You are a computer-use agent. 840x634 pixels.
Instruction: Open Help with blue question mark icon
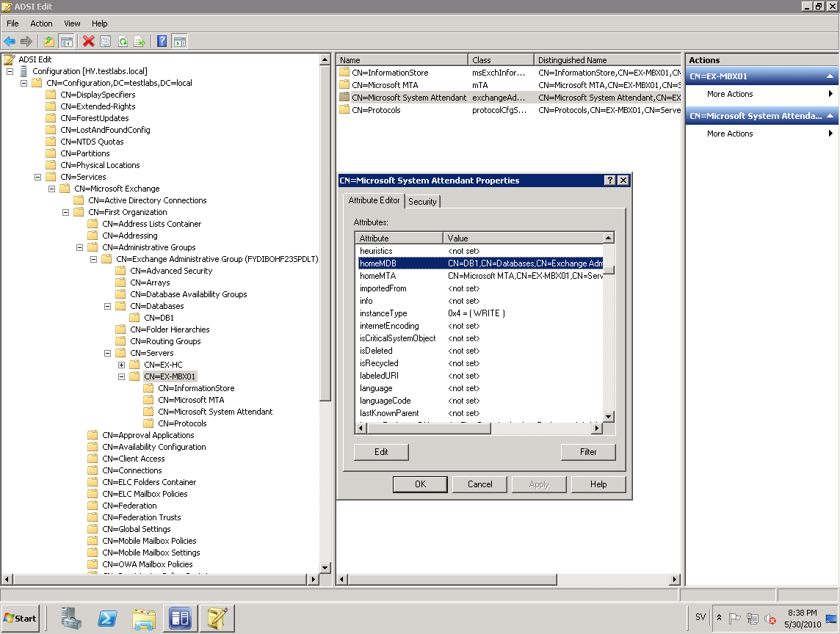click(162, 41)
